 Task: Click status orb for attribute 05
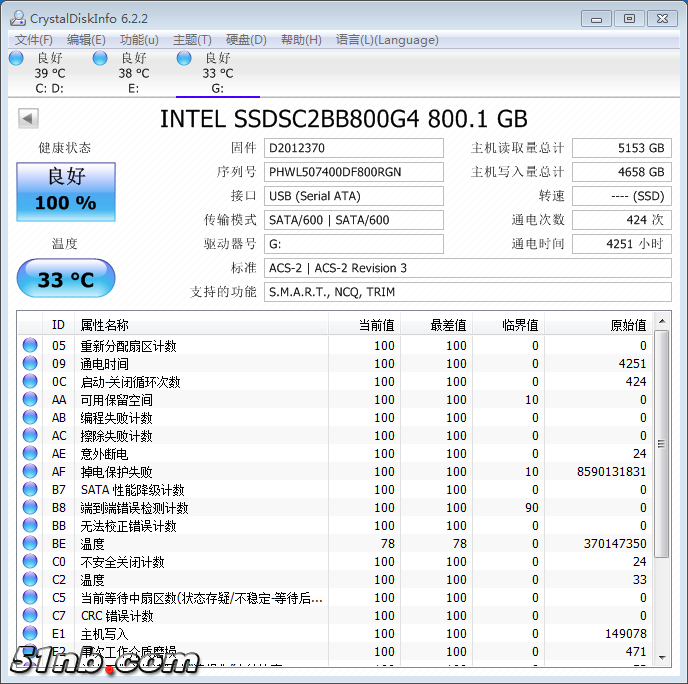[30, 346]
